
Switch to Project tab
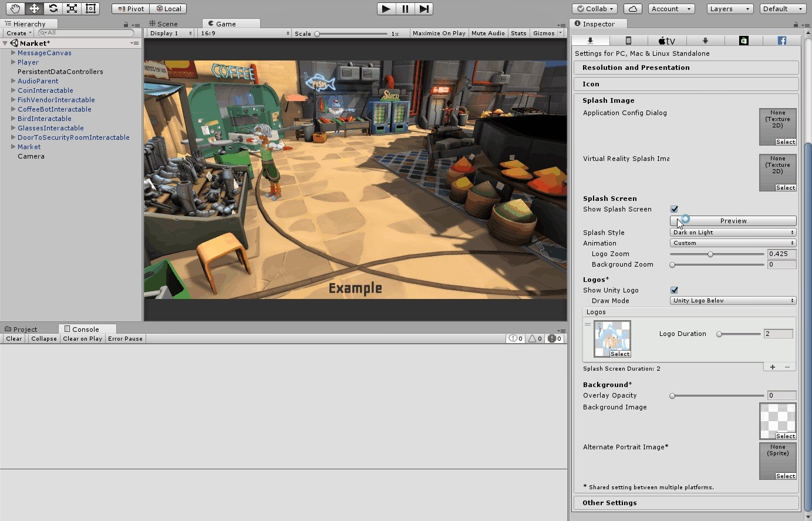point(21,330)
